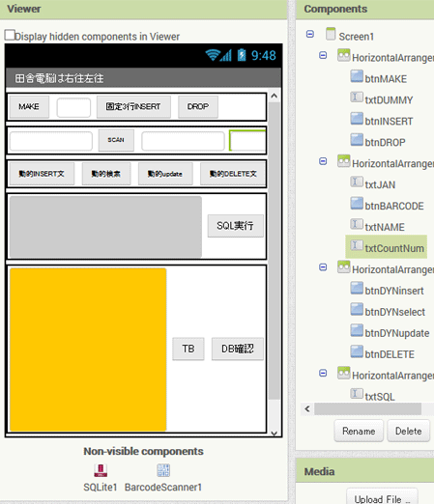Click the 動的検索 button in viewer
Viewport: 434px width, 504px height.
[x=106, y=174]
